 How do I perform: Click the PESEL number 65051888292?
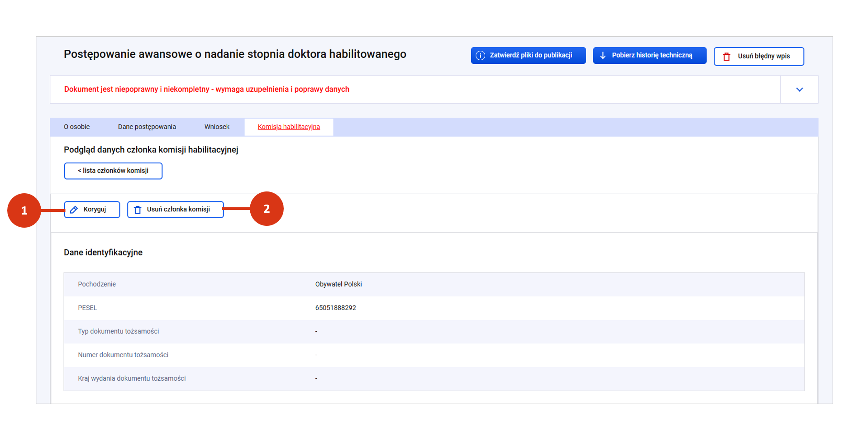pos(335,308)
